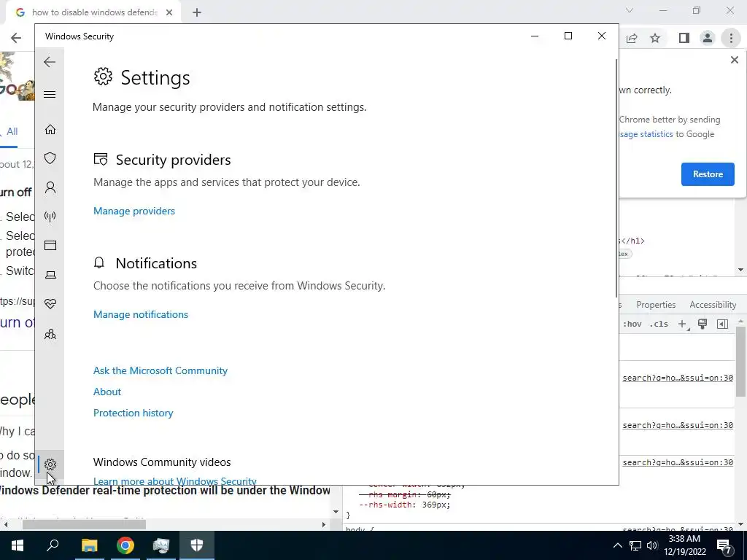This screenshot has height=560, width=747.
Task: Open Account protection person icon
Action: (x=50, y=187)
